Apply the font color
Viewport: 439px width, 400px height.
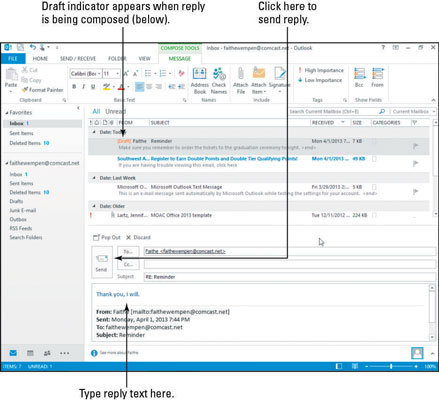pyautogui.click(x=121, y=87)
